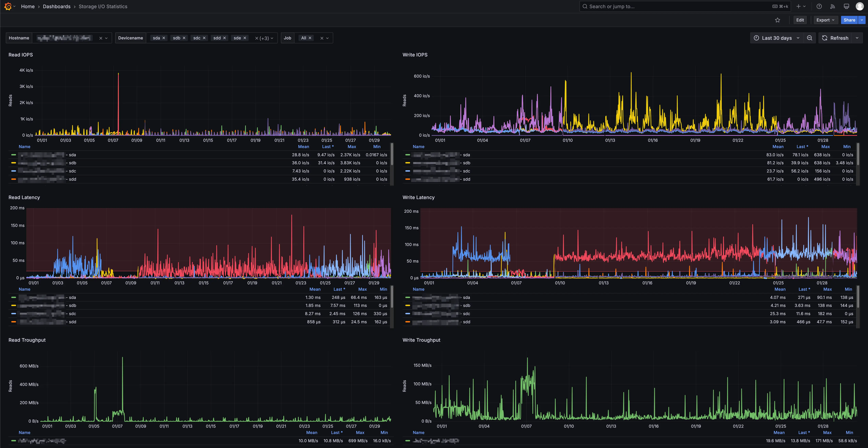Click the help question mark icon
Image resolution: width=868 pixels, height=448 pixels.
point(819,6)
